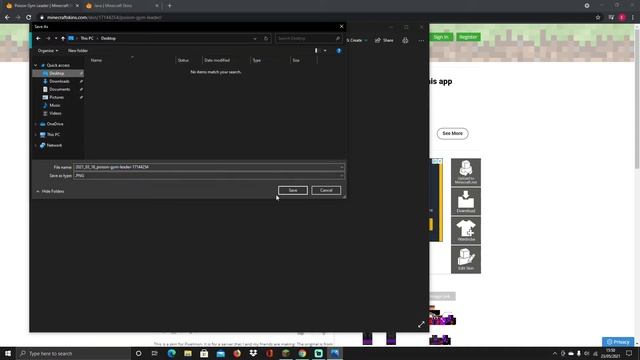The width and height of the screenshot is (640, 360).
Task: Open the File name history dropdown arrow
Action: tap(341, 167)
